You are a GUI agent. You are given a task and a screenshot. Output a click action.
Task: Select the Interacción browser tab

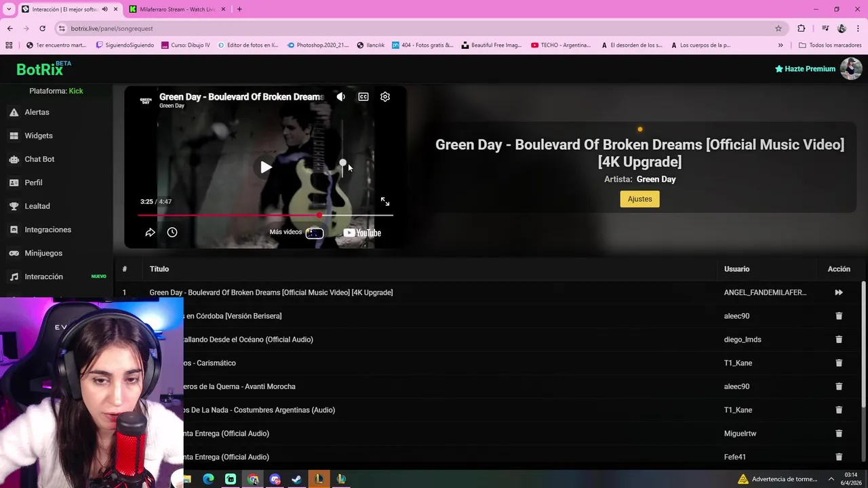[x=64, y=9]
